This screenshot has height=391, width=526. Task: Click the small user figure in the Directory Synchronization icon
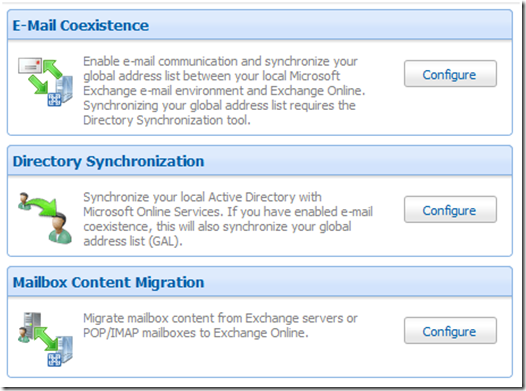point(24,201)
